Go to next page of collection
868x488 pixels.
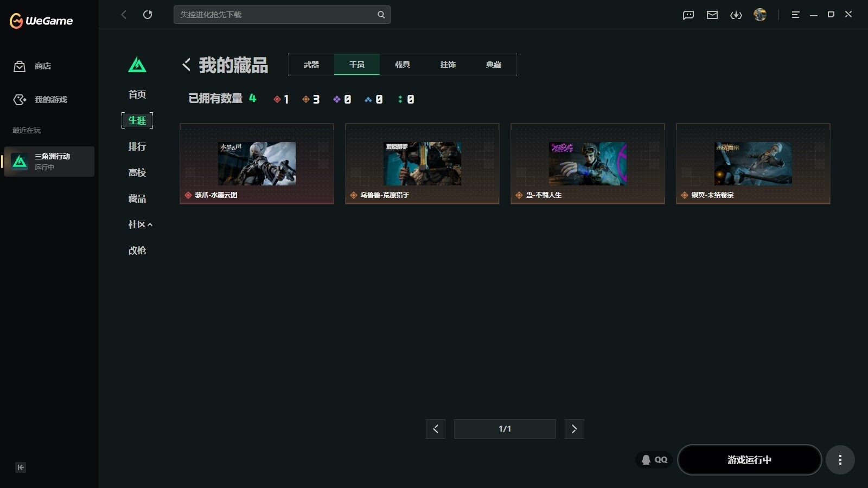point(575,429)
